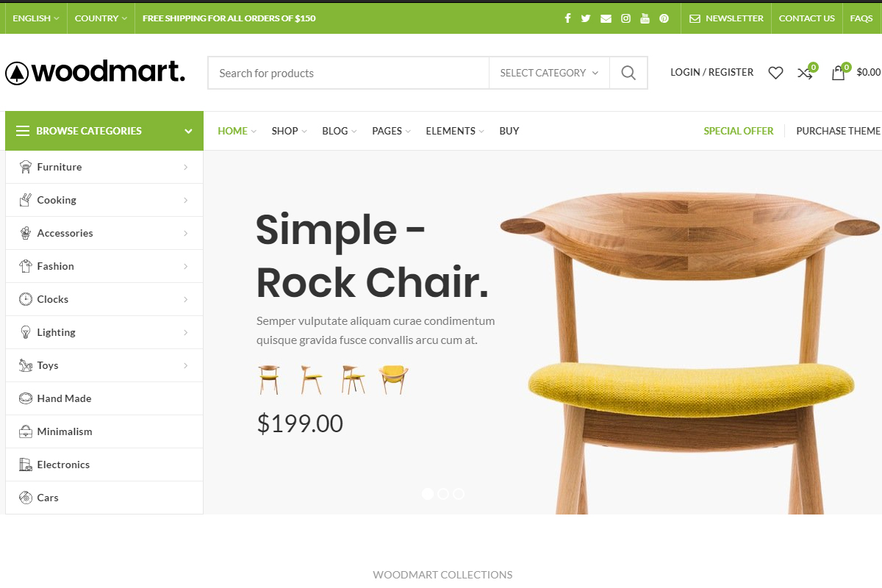Click the Special Offer link
The width and height of the screenshot is (882, 588).
tap(739, 131)
